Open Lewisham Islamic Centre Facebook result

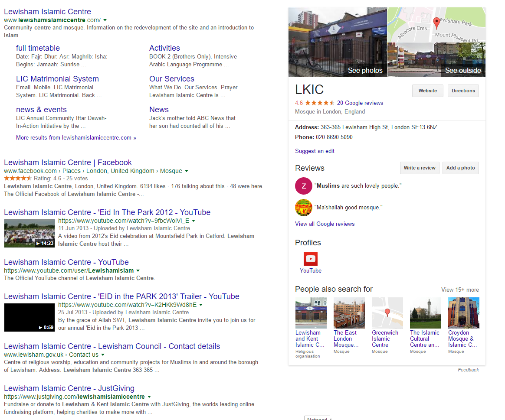tap(68, 163)
